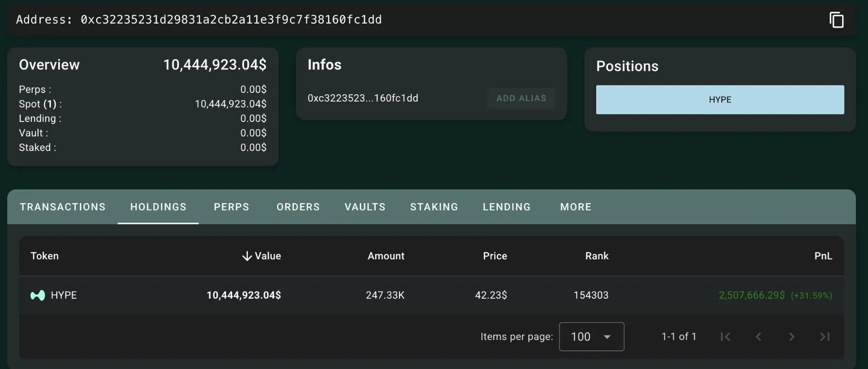Click the Perps label in Overview
The image size is (868, 369).
[x=35, y=90]
